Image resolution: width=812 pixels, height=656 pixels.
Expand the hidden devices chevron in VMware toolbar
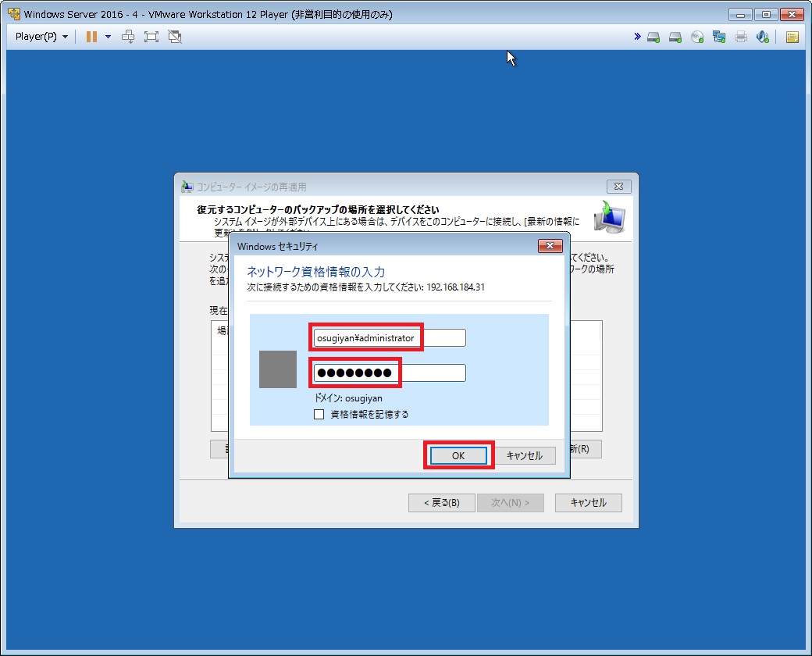[x=637, y=36]
